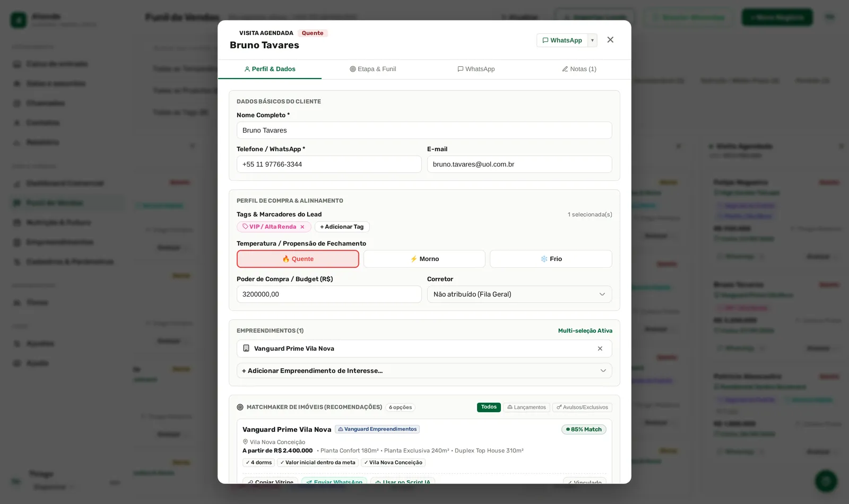Filter matchmaker by Lançamentos
849x504 pixels.
pos(526,407)
